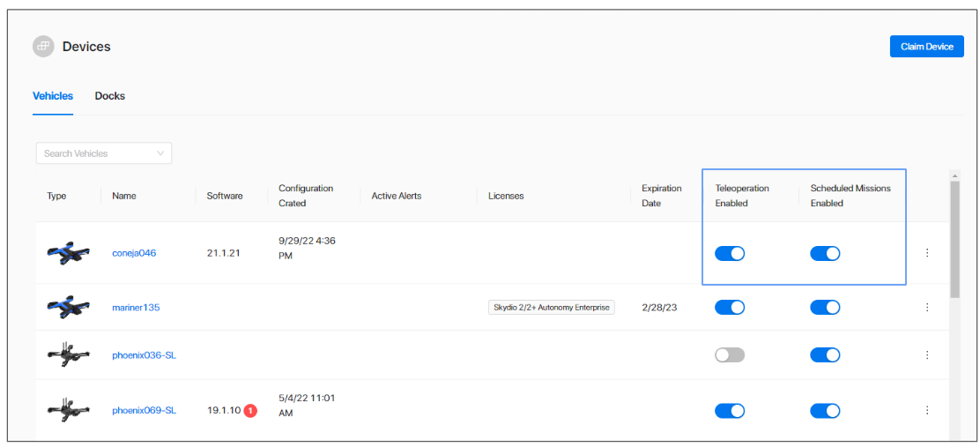Open the mariner135 row three-dot menu
The width and height of the screenshot is (980, 447).
[927, 307]
